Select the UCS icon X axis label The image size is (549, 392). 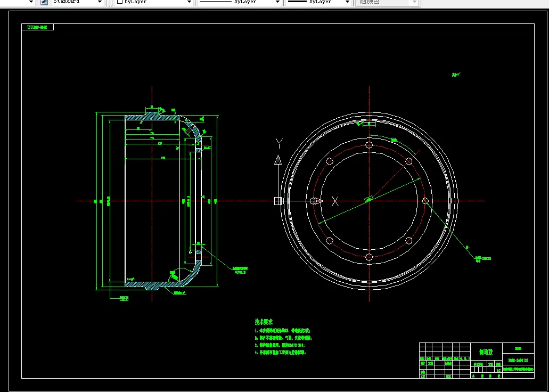coord(335,201)
